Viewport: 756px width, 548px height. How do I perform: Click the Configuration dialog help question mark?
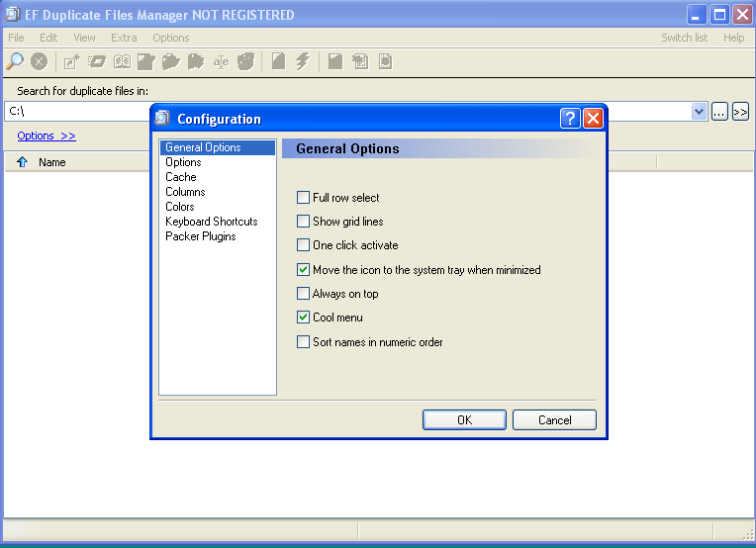pos(570,118)
